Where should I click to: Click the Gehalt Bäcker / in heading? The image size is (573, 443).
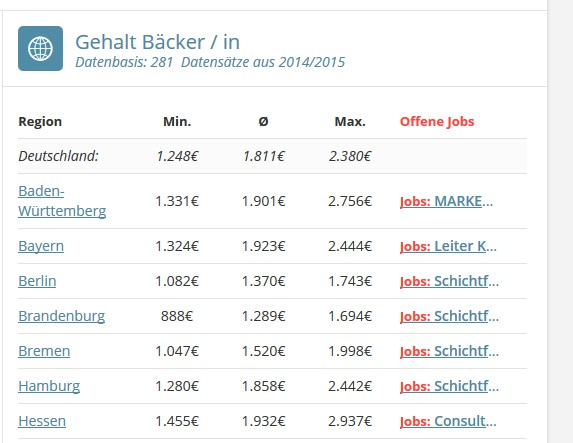pyautogui.click(x=158, y=42)
